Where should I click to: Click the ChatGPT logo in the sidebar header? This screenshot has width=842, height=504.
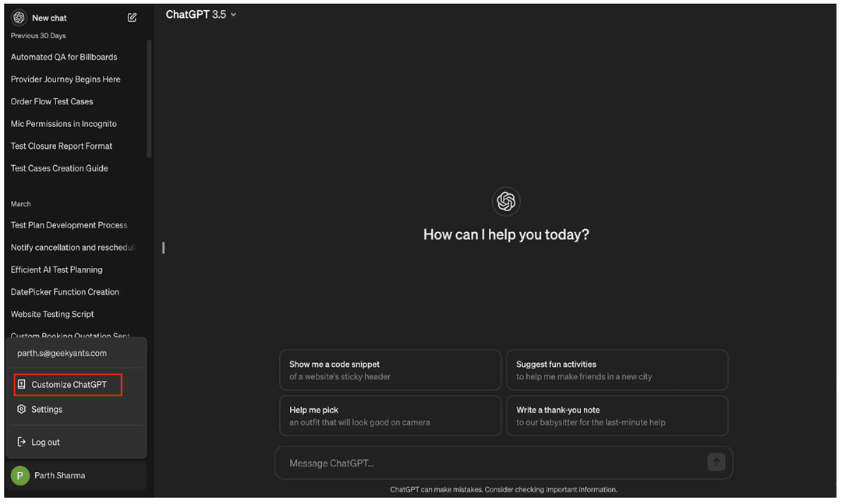click(18, 17)
